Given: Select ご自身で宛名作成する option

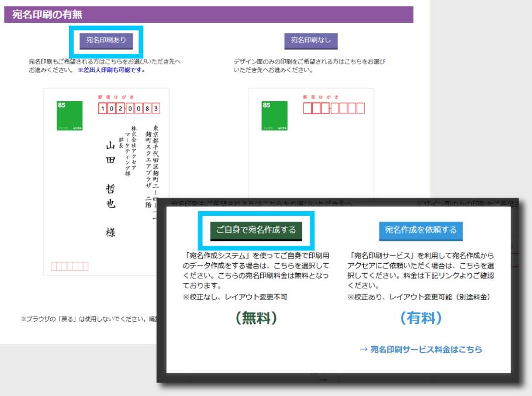Looking at the screenshot, I should click(256, 230).
